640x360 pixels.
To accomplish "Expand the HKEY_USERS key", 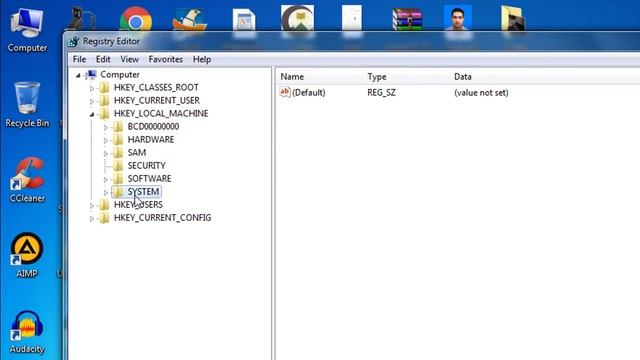I will (92, 206).
